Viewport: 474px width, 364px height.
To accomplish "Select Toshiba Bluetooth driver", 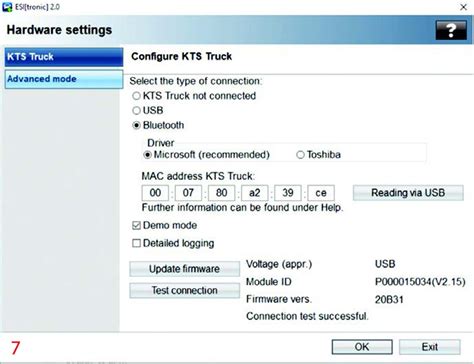I will click(300, 155).
